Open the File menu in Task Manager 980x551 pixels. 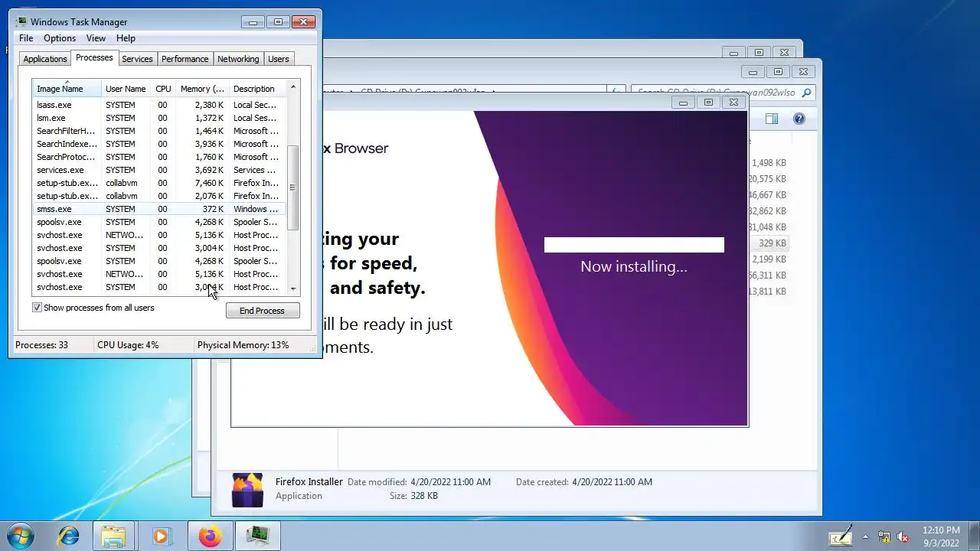pos(26,38)
